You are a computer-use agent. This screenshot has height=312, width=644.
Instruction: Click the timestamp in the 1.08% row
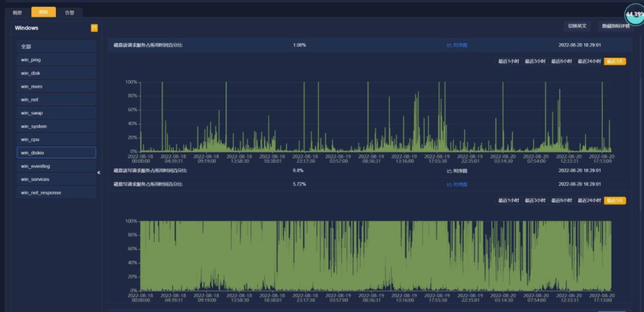point(580,45)
